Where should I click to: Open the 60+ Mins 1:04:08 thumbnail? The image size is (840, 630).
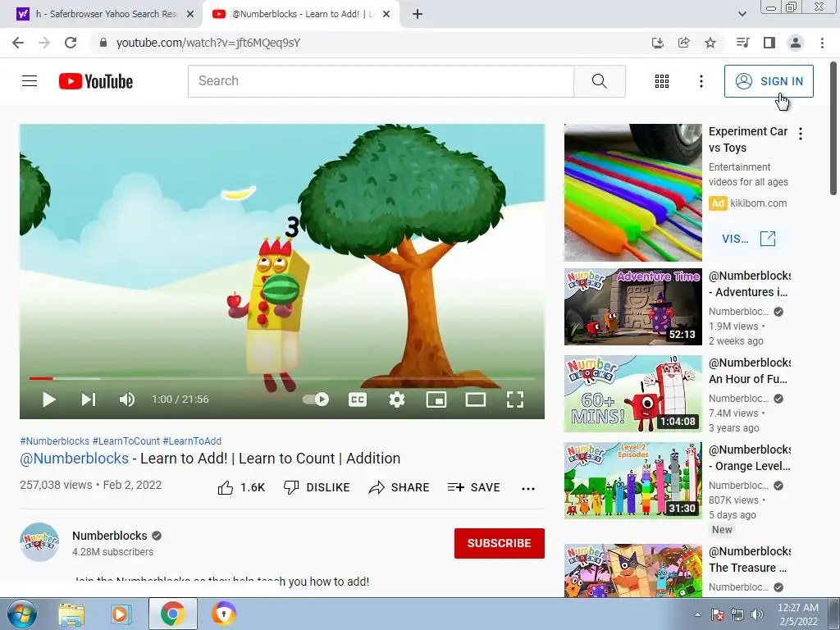tap(632, 394)
